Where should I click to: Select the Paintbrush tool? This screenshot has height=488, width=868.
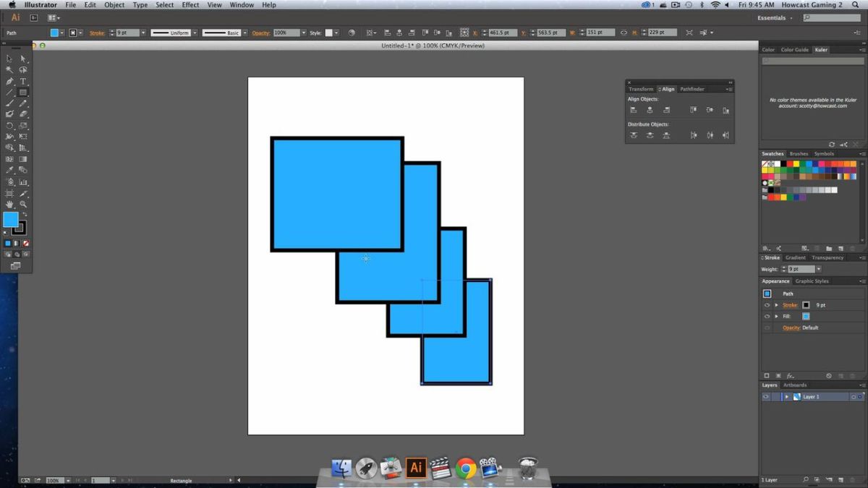pyautogui.click(x=9, y=103)
